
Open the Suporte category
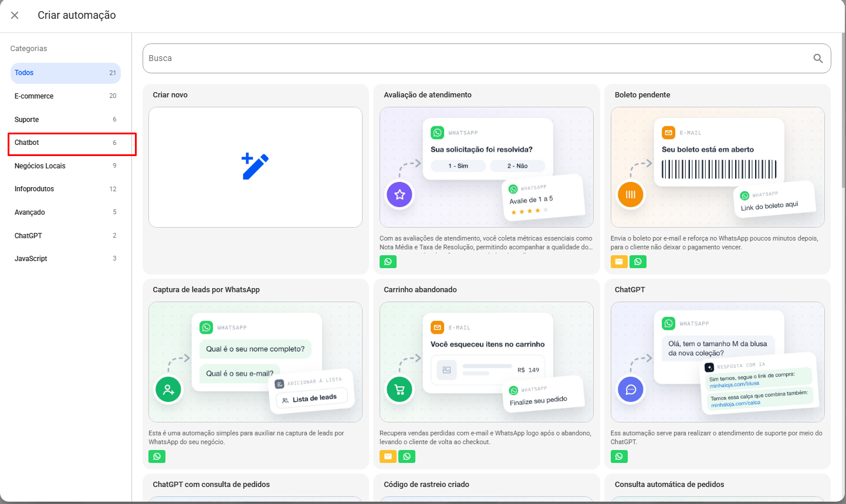(66, 120)
